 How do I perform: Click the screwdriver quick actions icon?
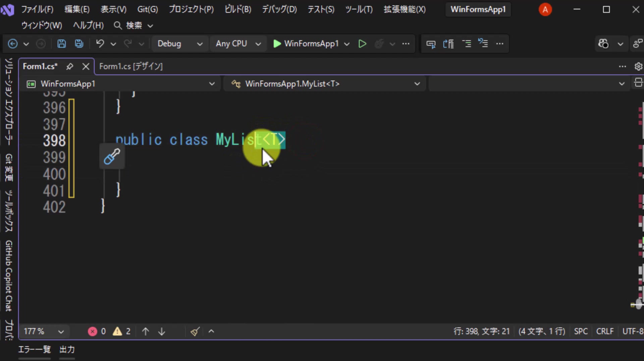point(112,156)
